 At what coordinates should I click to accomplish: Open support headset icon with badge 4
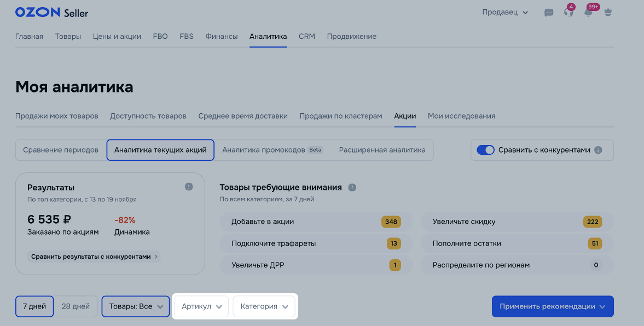[x=568, y=13]
